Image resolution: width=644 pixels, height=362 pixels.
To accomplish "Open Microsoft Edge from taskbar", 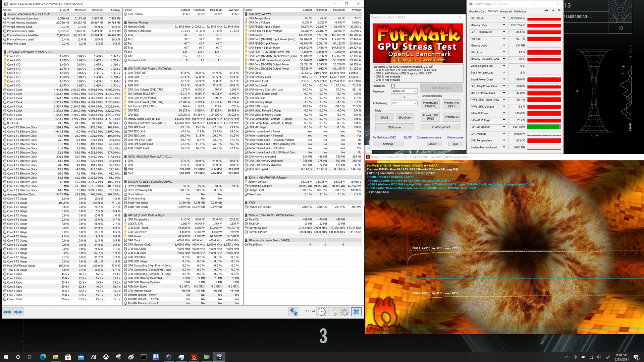I will (43, 357).
